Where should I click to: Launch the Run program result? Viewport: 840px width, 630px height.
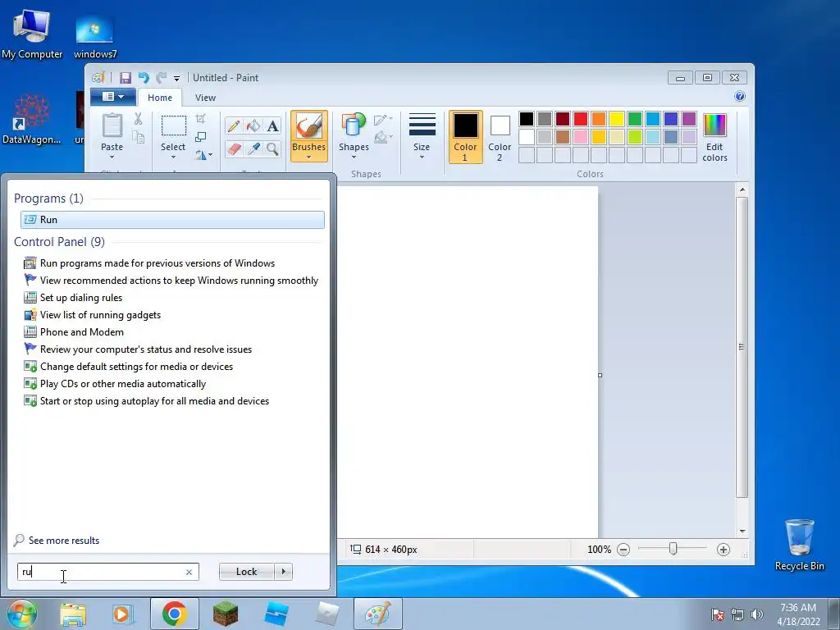pos(172,220)
